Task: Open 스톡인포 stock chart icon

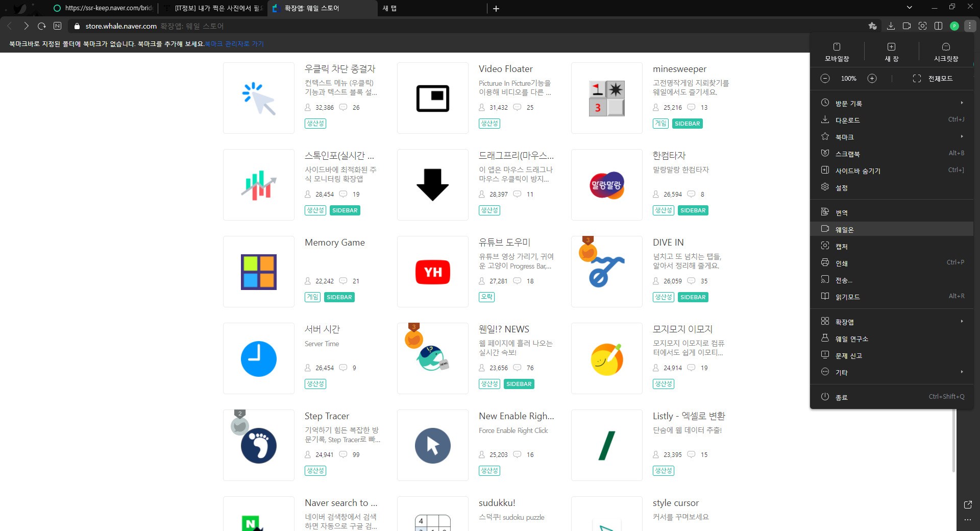Action: pyautogui.click(x=259, y=185)
